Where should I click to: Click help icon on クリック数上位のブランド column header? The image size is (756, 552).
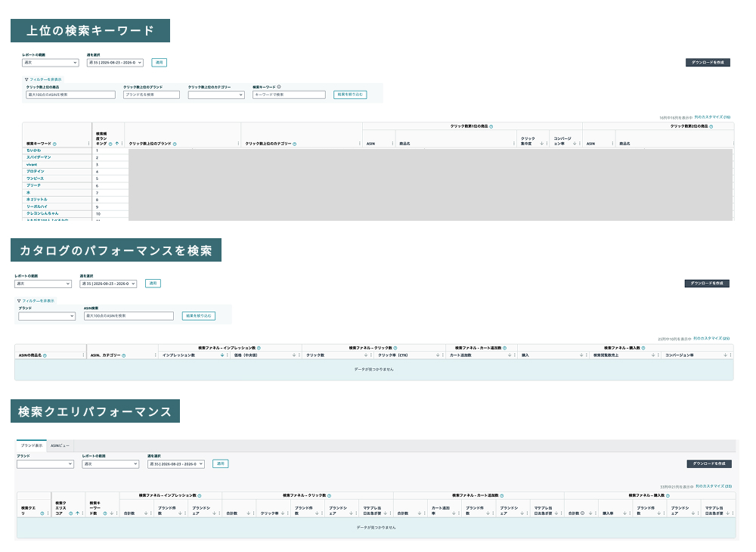tap(175, 144)
